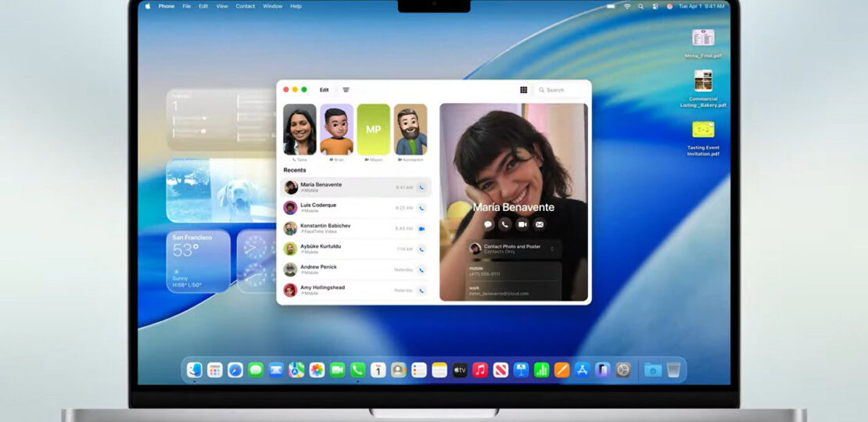Open Reminders from the Dock

(x=419, y=370)
